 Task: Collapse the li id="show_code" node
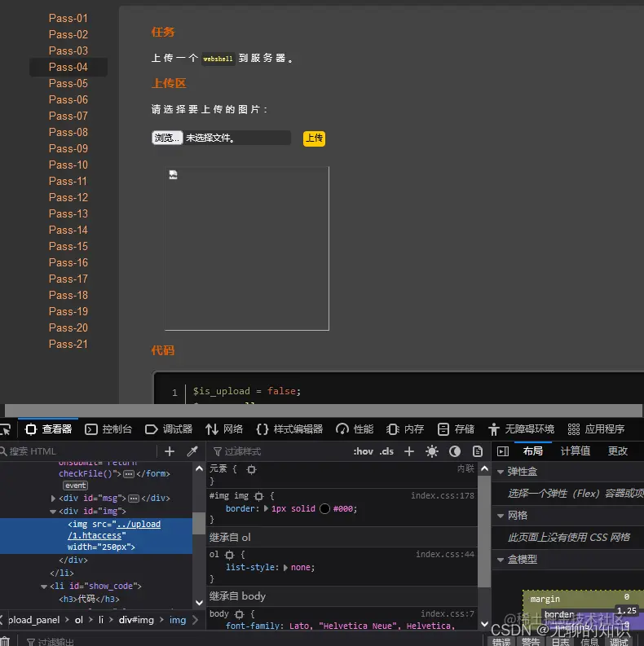coord(44,587)
